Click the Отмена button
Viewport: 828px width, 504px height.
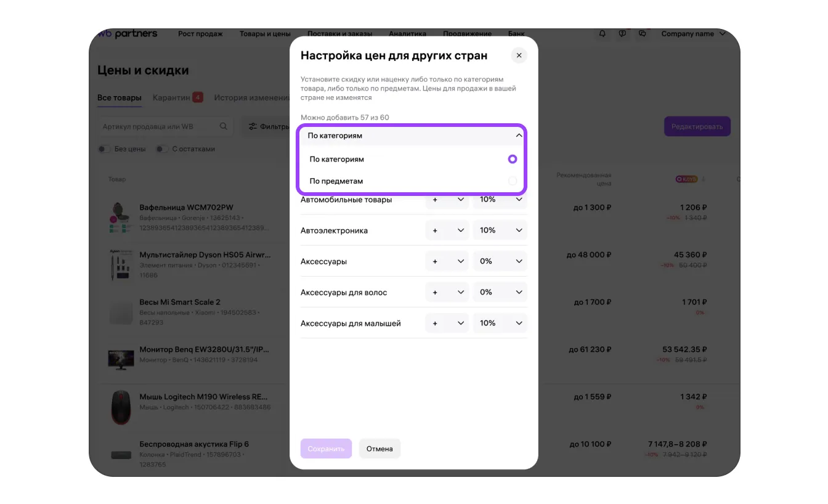tap(379, 449)
